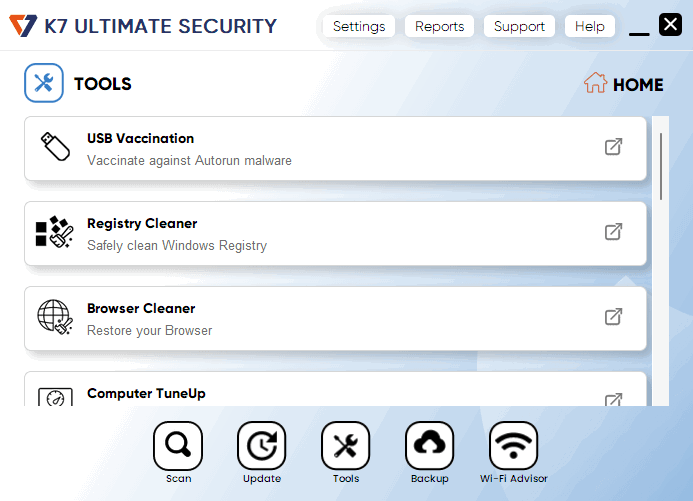The width and height of the screenshot is (693, 501).
Task: Go back using the HOME link
Action: click(x=638, y=84)
